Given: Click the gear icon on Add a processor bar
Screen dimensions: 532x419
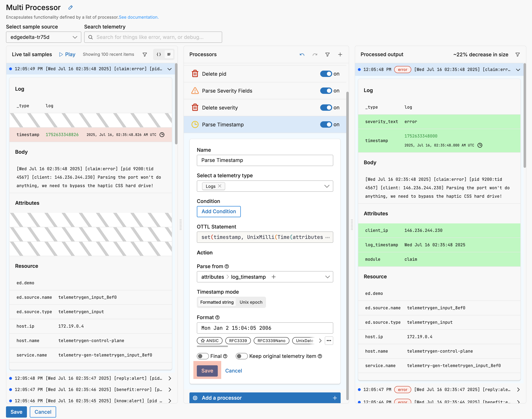Looking at the screenshot, I should pos(195,398).
